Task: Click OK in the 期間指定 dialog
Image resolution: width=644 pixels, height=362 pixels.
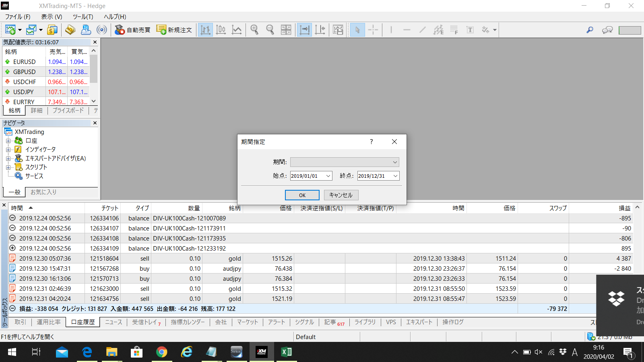Action: click(x=302, y=195)
